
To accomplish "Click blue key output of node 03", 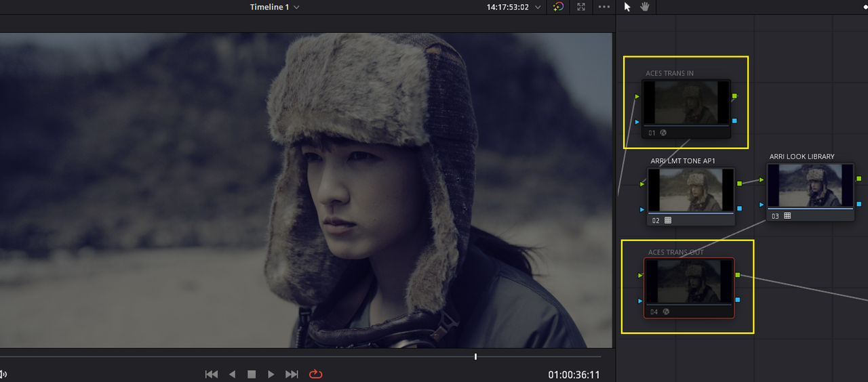I will pos(859,203).
